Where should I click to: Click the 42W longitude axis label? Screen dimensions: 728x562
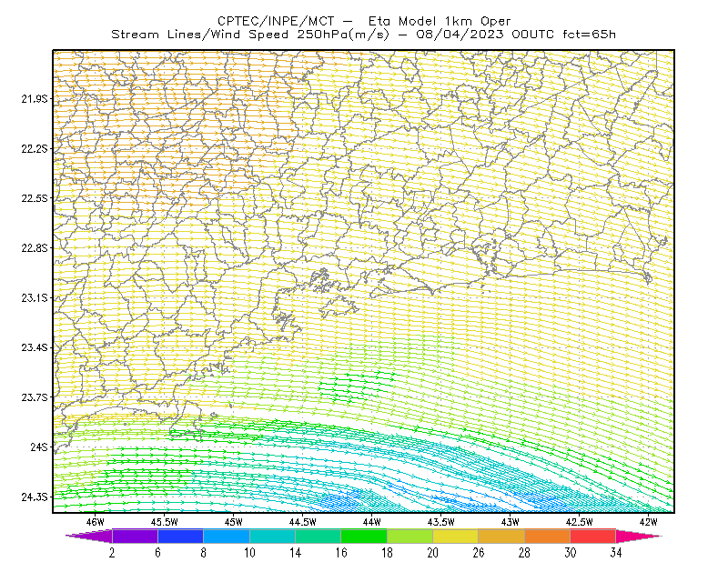(x=648, y=522)
